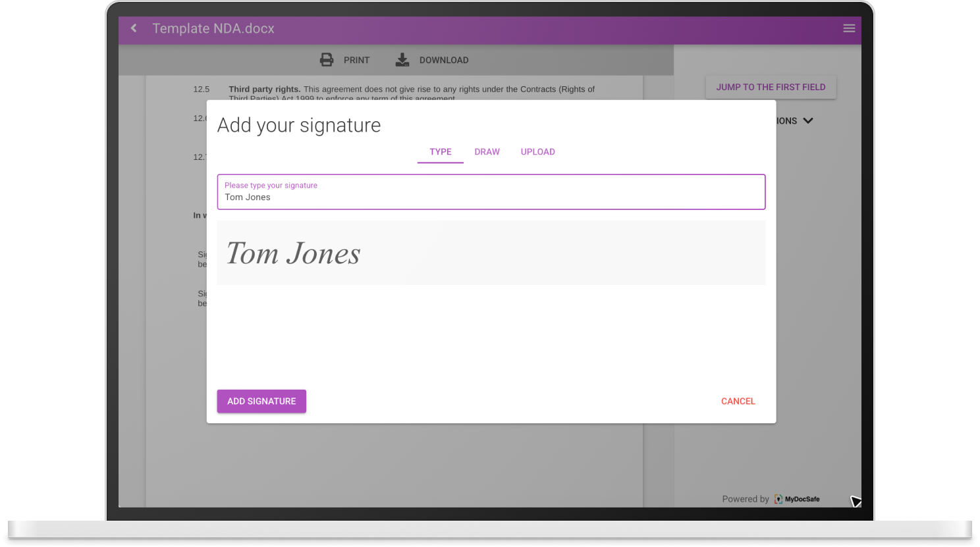Screen dimensions: 980x547
Task: Select the TYPE signature tab
Action: coord(440,151)
